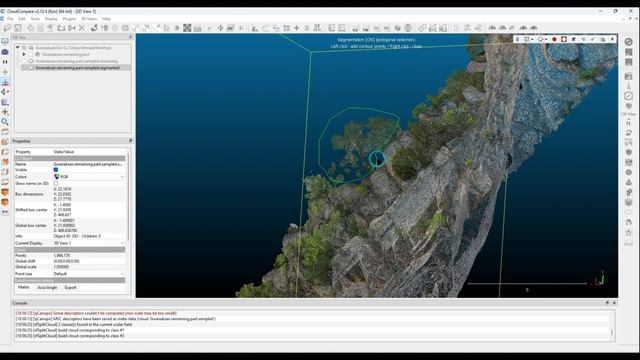
Task: Select the sampled.segmented cloud in DB tree
Action: (x=78, y=68)
